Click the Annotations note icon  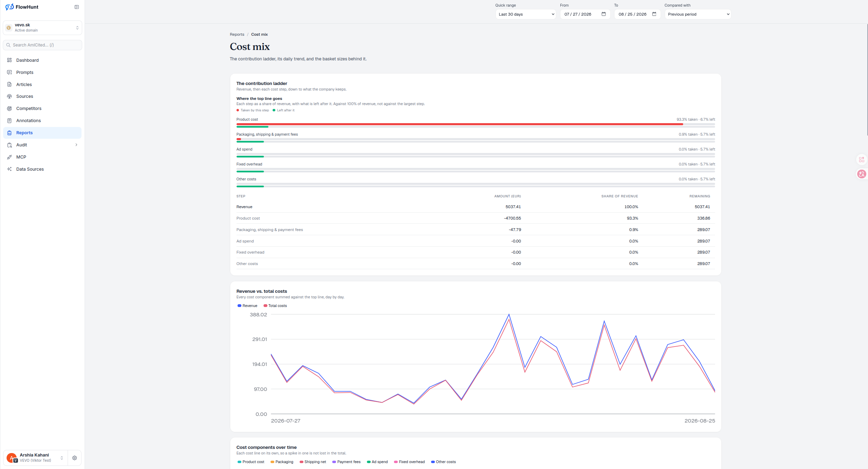(9, 121)
